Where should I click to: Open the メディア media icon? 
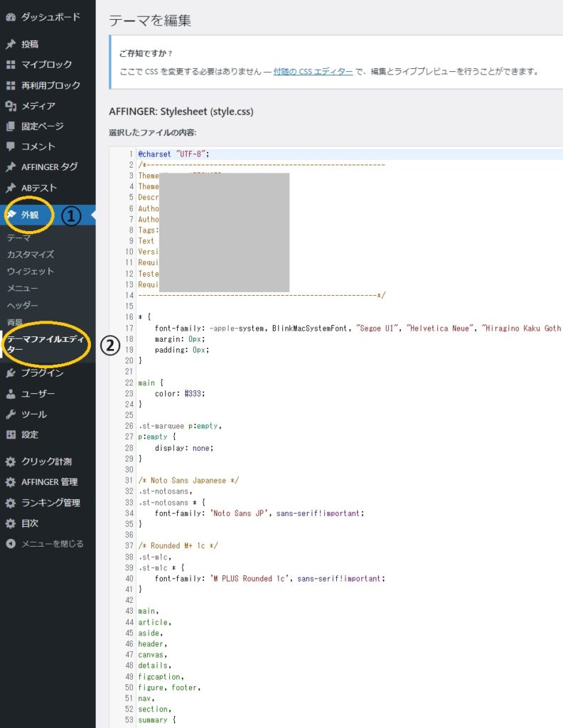click(11, 106)
